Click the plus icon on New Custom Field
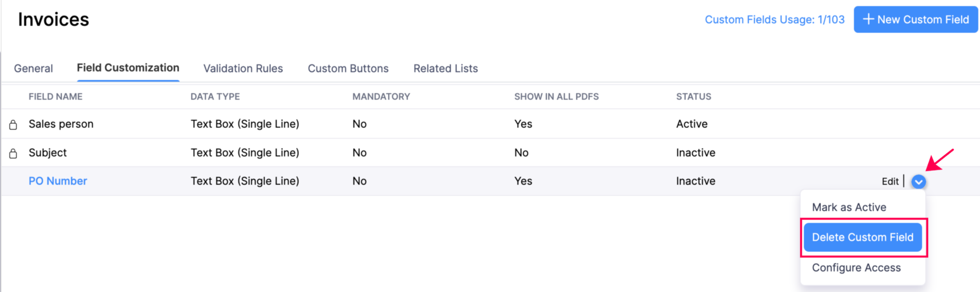Screen dimensions: 980x292 point(868,19)
